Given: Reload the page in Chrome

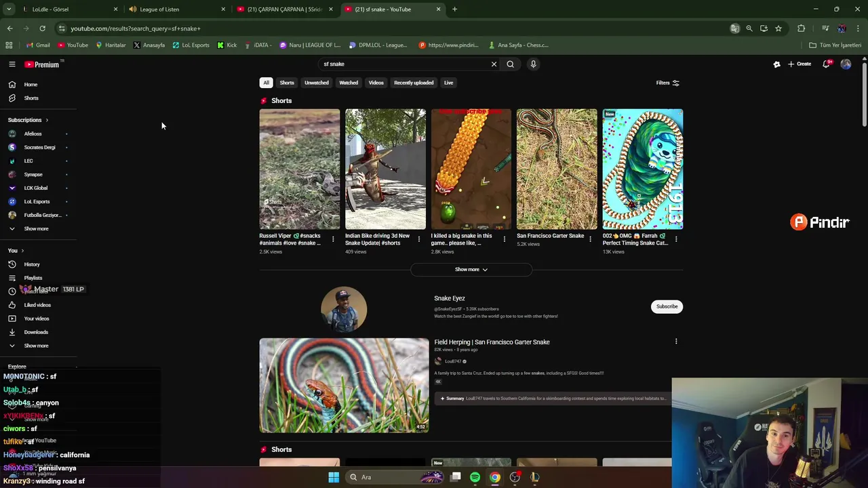Looking at the screenshot, I should coord(42,28).
